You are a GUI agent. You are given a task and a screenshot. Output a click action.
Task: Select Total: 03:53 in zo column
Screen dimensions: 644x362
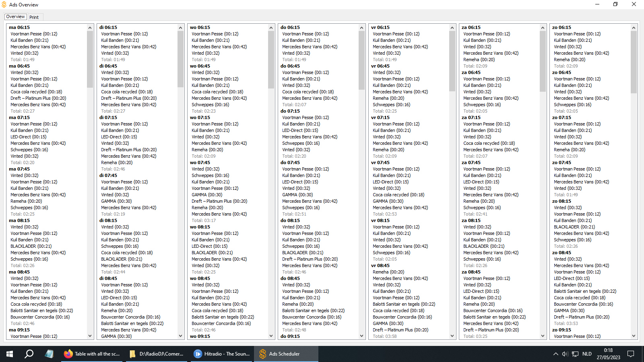click(x=566, y=323)
